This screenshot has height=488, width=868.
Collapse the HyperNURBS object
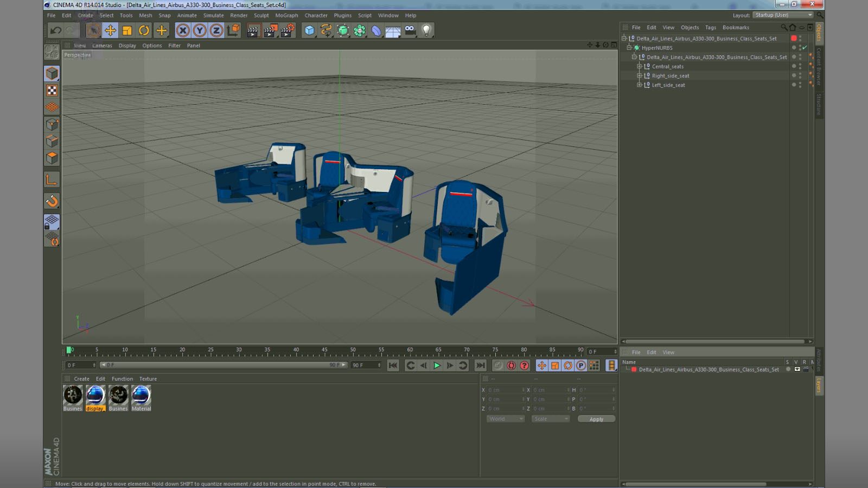(629, 48)
